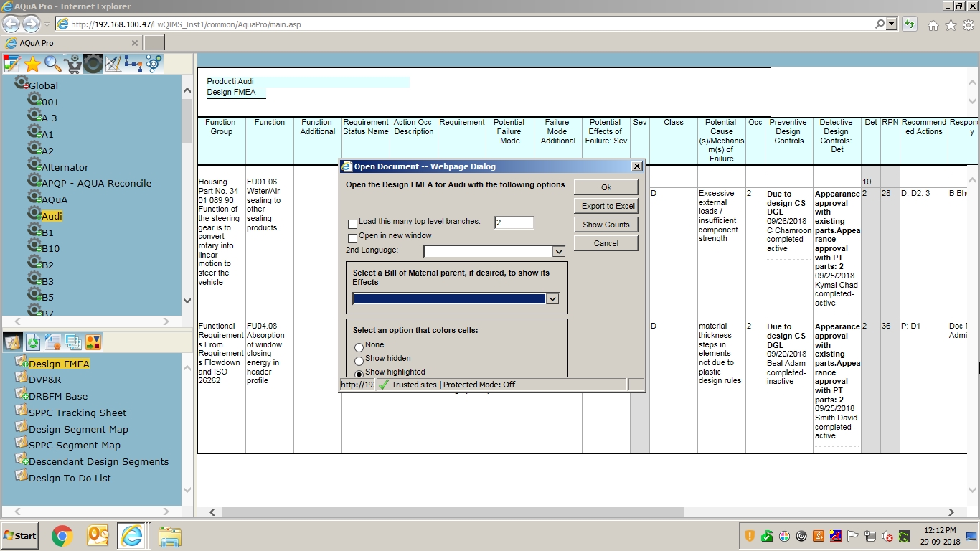Open SPPC Tracking Sheet item

(77, 413)
